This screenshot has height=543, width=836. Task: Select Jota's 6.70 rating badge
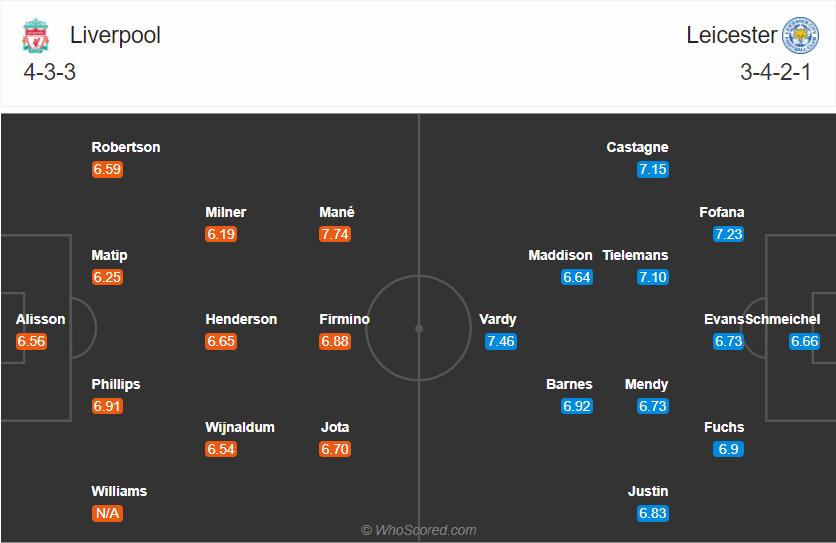click(x=335, y=449)
